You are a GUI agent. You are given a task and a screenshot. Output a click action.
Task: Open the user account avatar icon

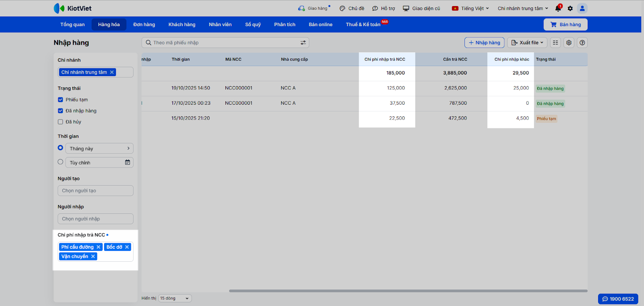point(582,8)
